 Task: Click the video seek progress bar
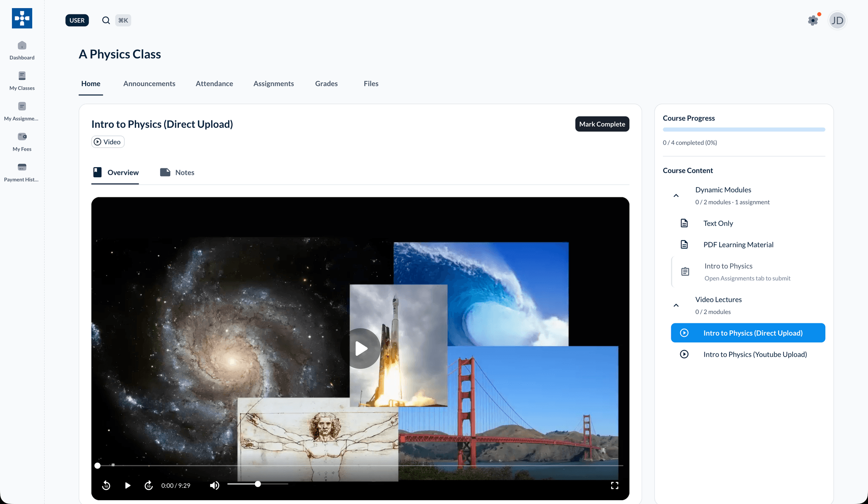[360, 465]
